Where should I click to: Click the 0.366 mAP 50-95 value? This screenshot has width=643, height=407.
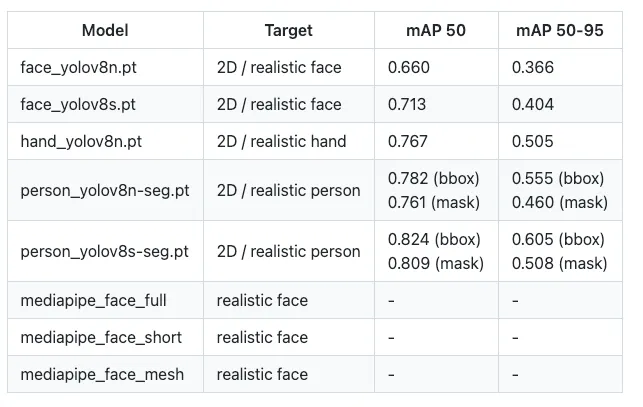pos(533,68)
